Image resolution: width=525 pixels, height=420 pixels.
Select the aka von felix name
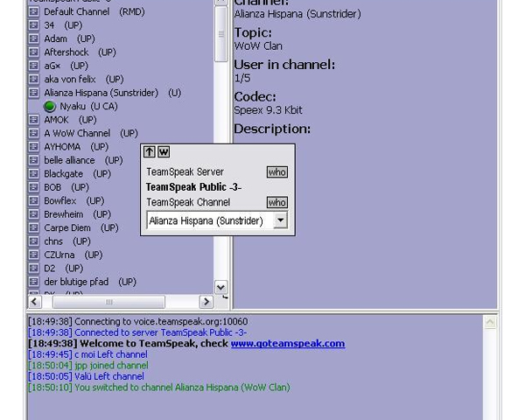click(70, 80)
